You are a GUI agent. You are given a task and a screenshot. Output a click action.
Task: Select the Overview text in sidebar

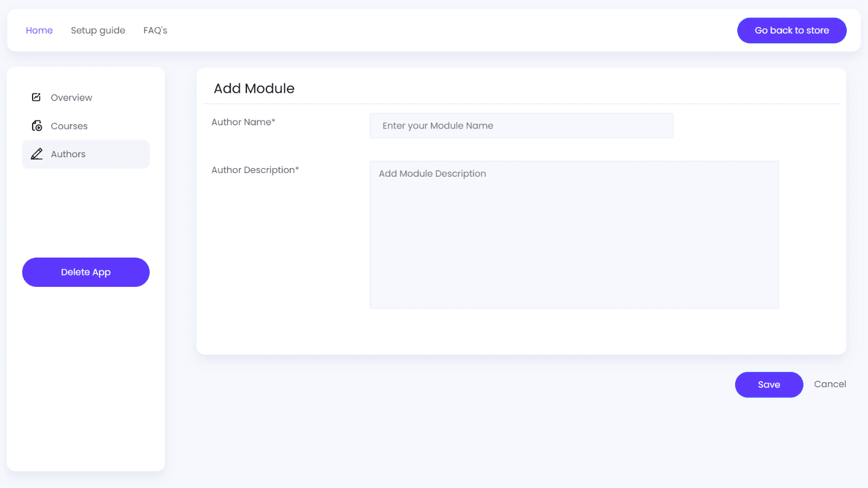[x=71, y=98]
